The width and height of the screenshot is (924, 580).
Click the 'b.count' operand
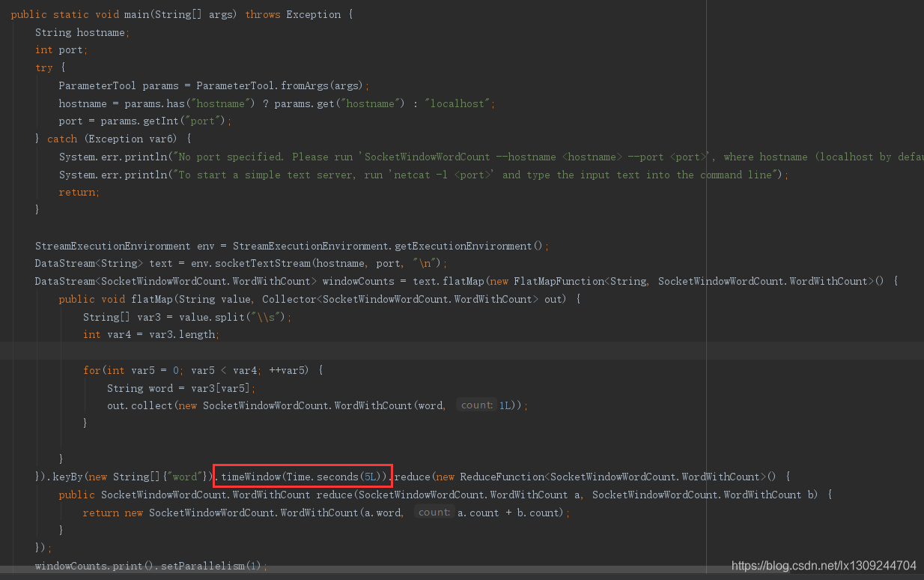538,513
